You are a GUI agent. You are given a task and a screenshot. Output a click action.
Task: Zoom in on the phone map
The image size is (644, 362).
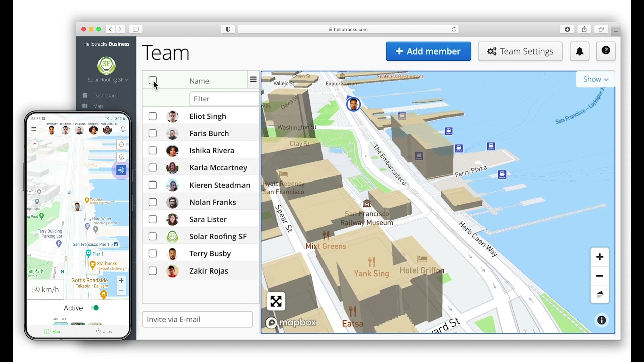121,281
